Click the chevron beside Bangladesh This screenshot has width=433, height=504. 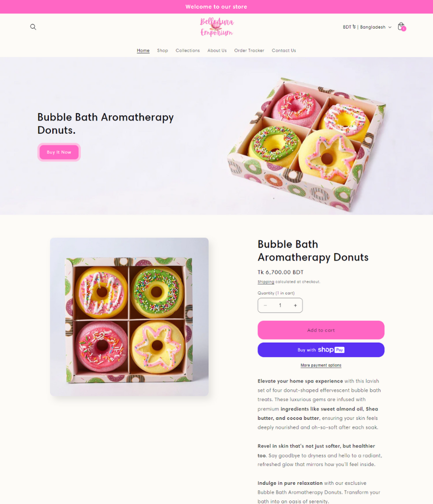click(x=390, y=28)
